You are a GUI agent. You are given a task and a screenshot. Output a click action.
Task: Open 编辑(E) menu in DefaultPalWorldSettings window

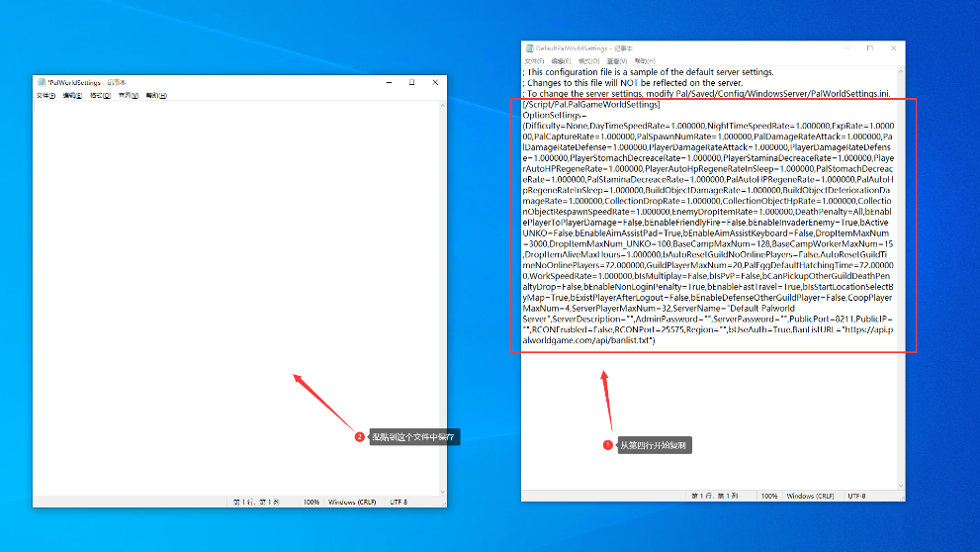click(562, 61)
